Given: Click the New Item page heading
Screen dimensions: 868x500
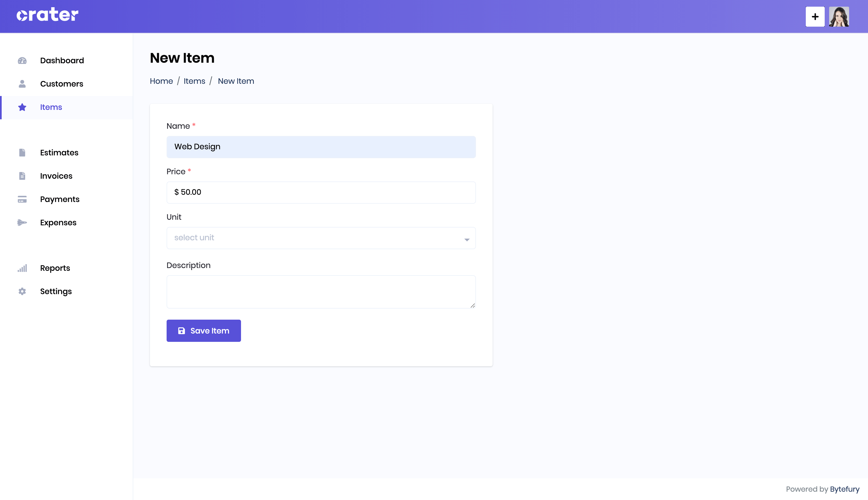Looking at the screenshot, I should click(x=182, y=58).
